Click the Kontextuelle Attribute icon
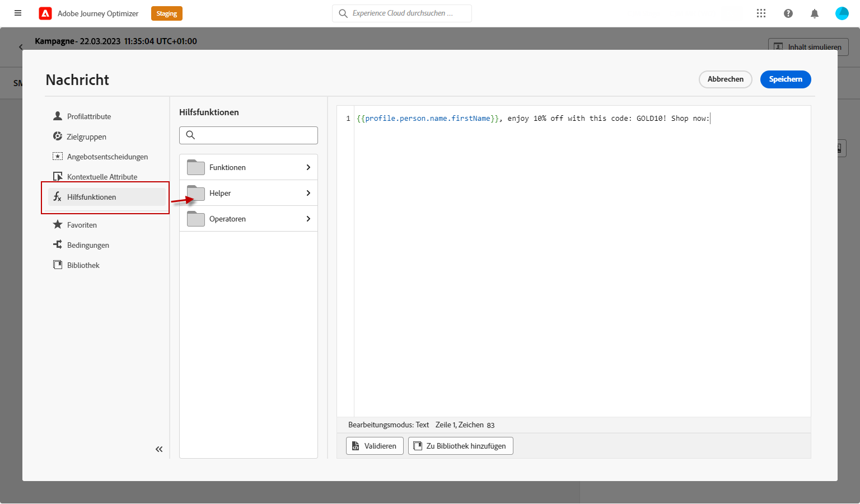Viewport: 860px width, 504px height. tap(58, 177)
